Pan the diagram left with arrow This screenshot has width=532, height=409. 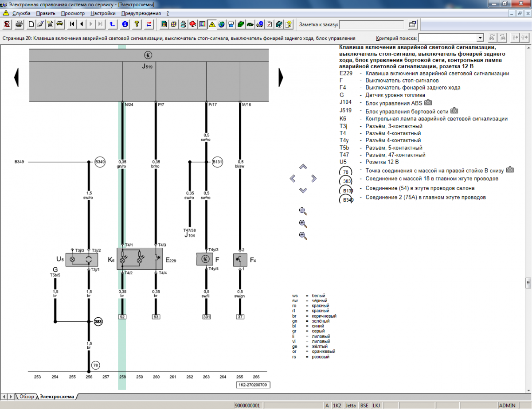(x=292, y=178)
